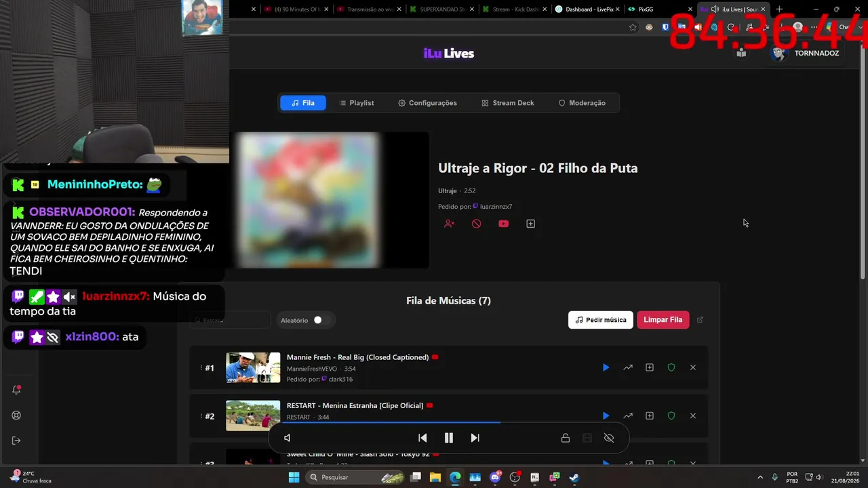Click the taskbar Pesquisar search box

356,477
